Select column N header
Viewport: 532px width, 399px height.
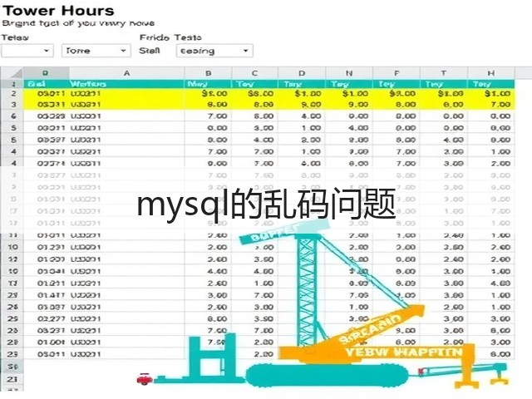tap(349, 73)
